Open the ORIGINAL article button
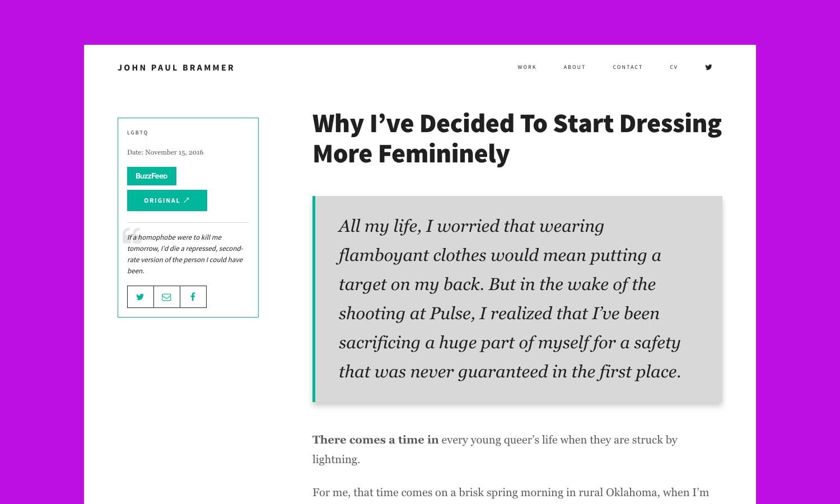 [167, 200]
